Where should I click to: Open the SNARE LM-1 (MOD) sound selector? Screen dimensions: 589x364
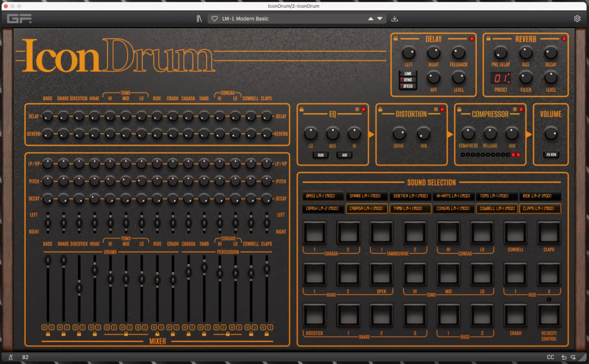(366, 196)
